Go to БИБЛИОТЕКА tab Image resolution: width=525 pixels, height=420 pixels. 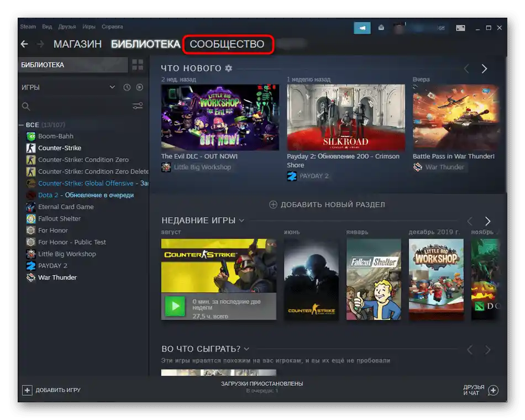tap(146, 44)
